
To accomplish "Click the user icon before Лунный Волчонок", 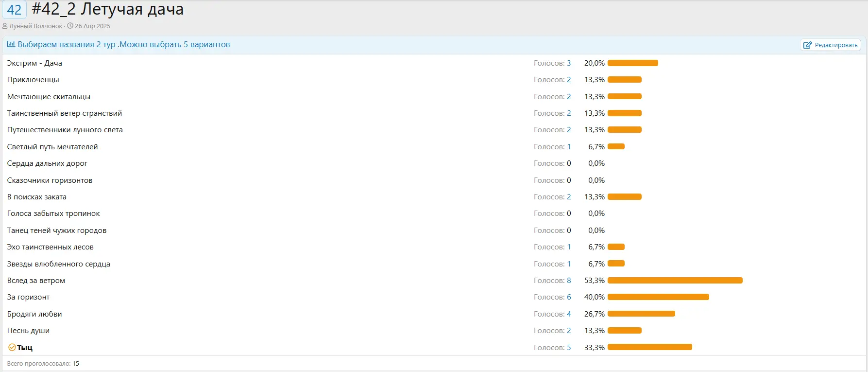I will pos(5,26).
